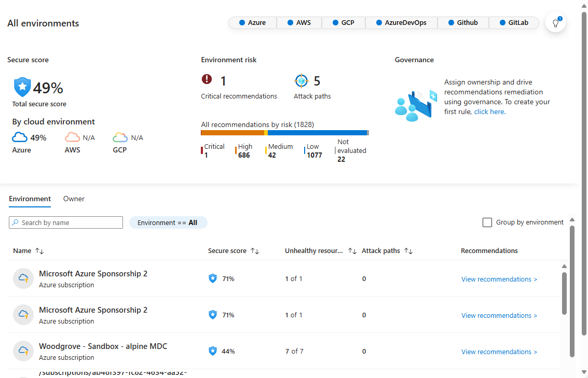
Task: Click the Governance section heading
Action: click(x=414, y=60)
